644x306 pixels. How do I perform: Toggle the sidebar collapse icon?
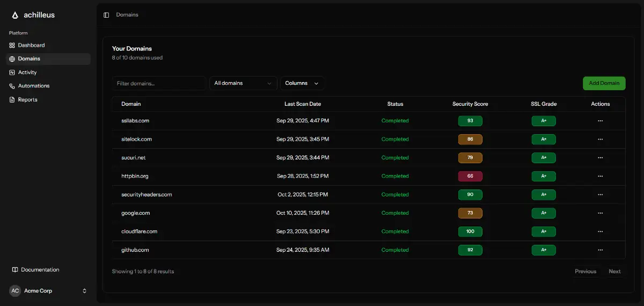pyautogui.click(x=106, y=15)
